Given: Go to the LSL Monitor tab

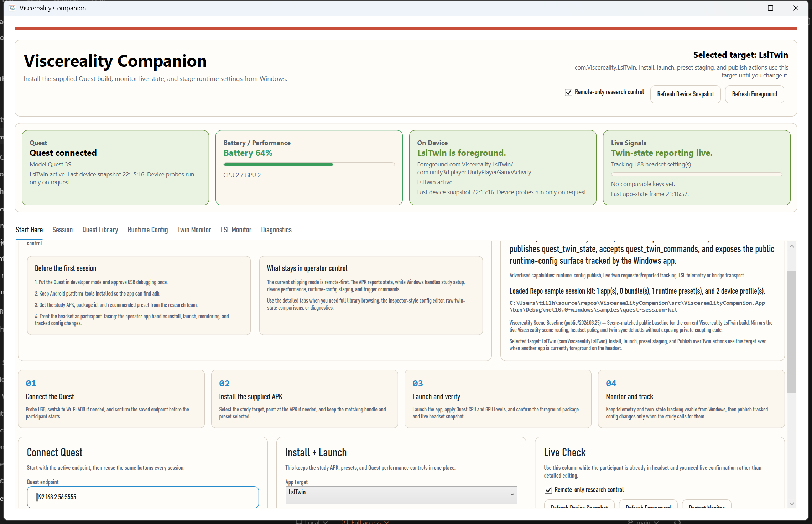Looking at the screenshot, I should (236, 230).
